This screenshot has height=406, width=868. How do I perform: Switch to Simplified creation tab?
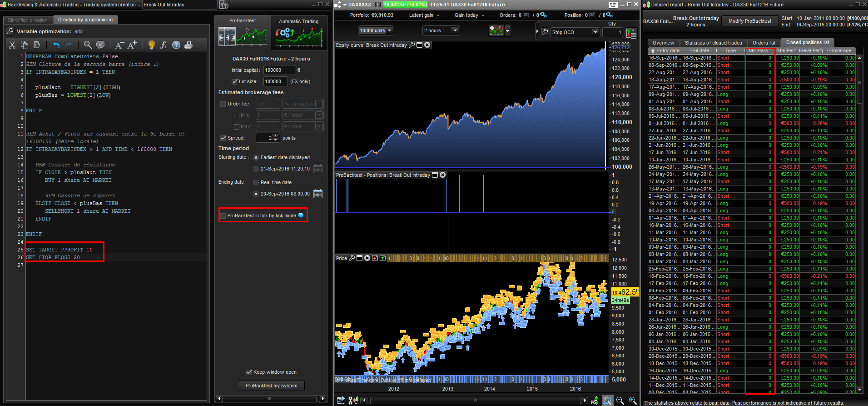click(28, 20)
